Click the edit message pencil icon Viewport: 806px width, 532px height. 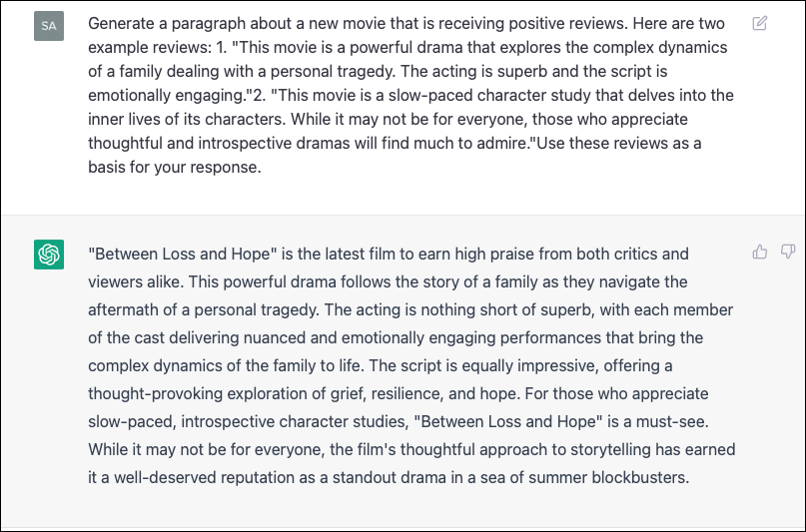(760, 23)
